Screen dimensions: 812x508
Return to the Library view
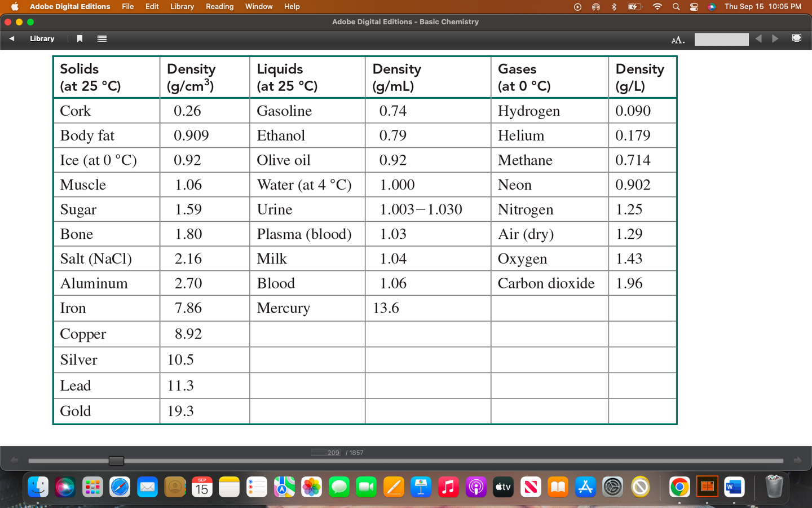point(42,38)
